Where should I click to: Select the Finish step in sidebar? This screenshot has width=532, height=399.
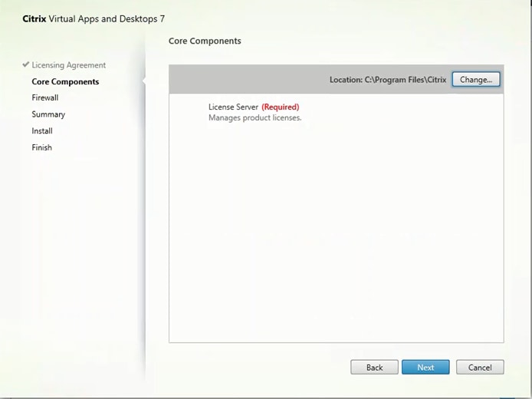(41, 147)
